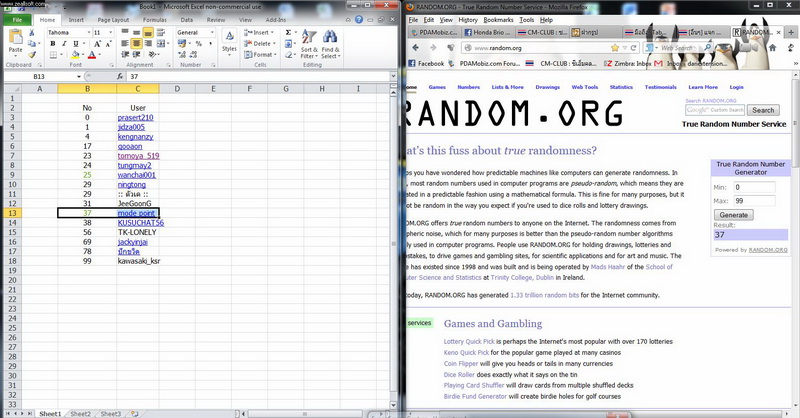Click the red Font Color button
Screen dimensions: 800x418
tap(92, 55)
